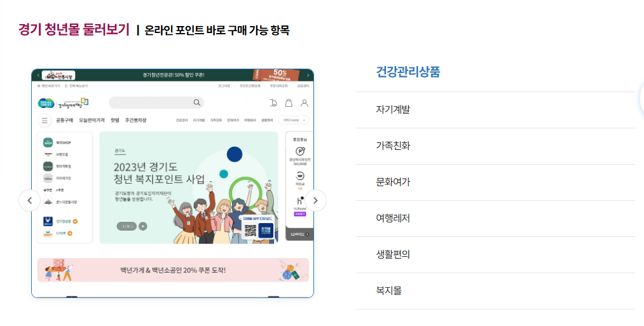
Task: Go to previous slide in carousel
Action: tap(30, 200)
